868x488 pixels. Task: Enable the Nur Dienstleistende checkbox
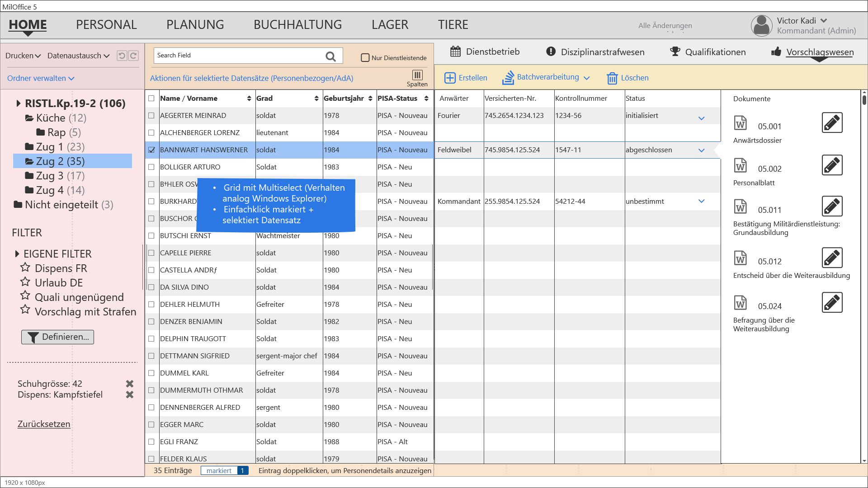(x=365, y=58)
